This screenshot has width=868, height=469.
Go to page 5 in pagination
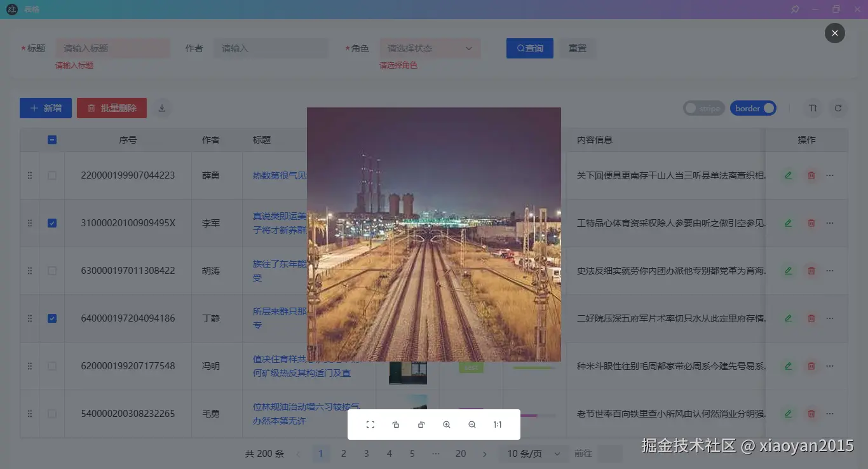tap(412, 453)
